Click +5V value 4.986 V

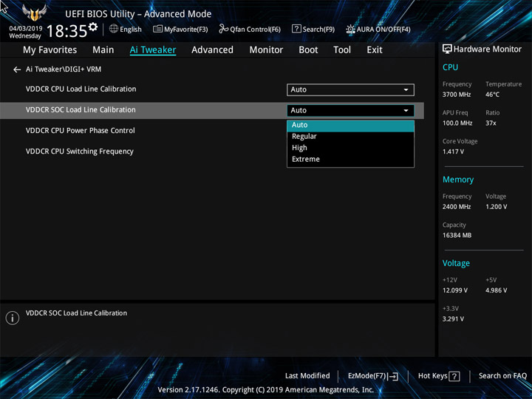[497, 290]
